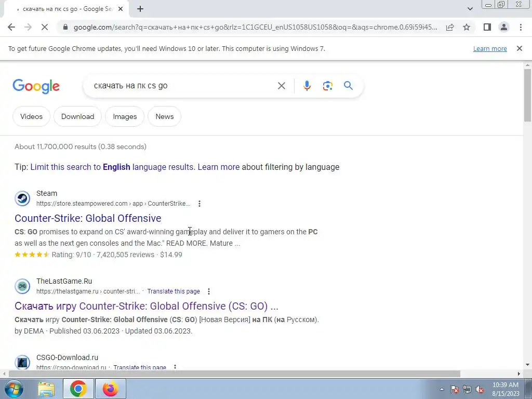Open Learn more about filtering by language

click(219, 167)
